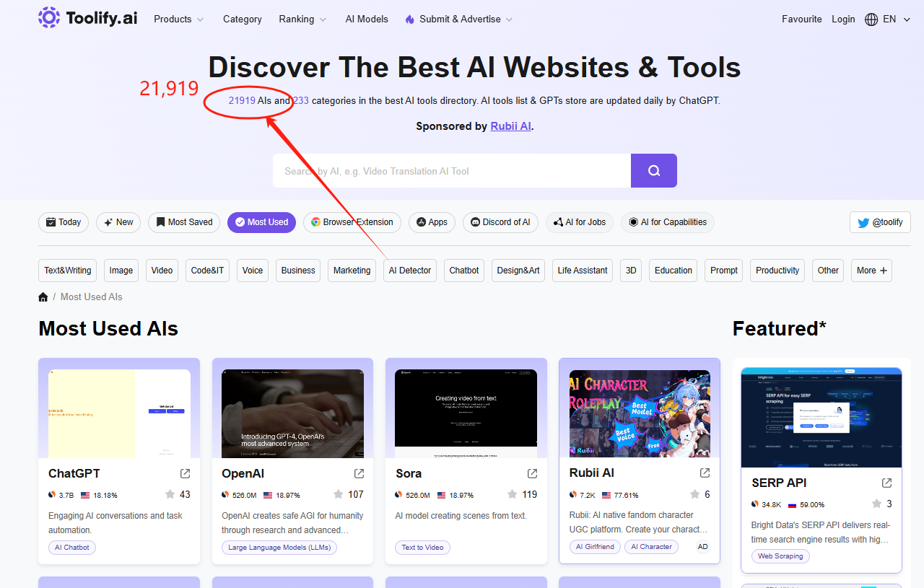
Task: Select the Apps filter
Action: [x=432, y=222]
